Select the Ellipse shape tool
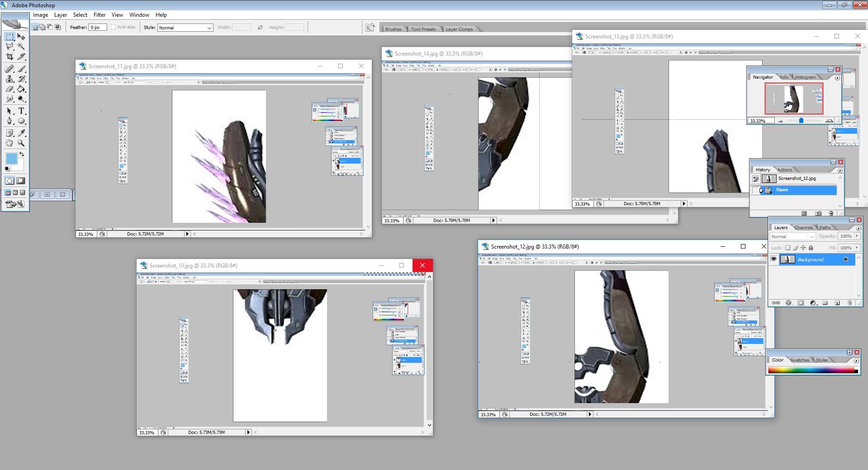 click(21, 121)
